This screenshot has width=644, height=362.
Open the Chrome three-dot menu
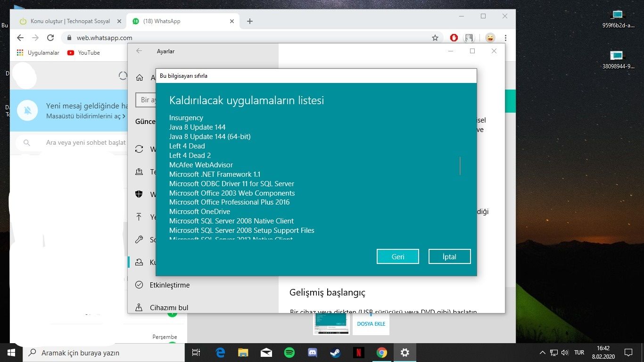505,38
